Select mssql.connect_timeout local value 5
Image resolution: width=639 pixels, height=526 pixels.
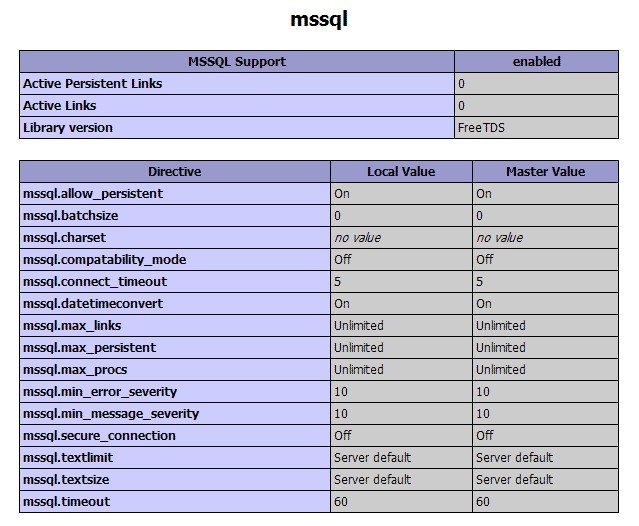pos(337,282)
